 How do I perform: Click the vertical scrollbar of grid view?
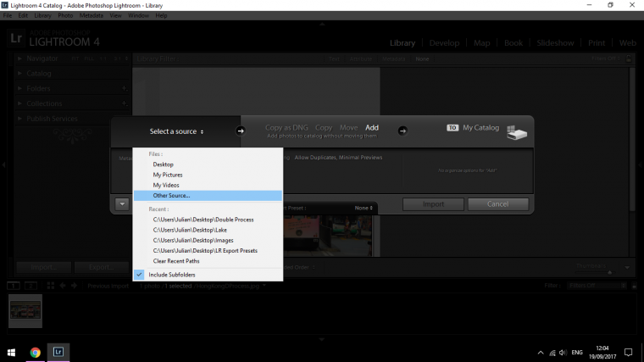631,140
